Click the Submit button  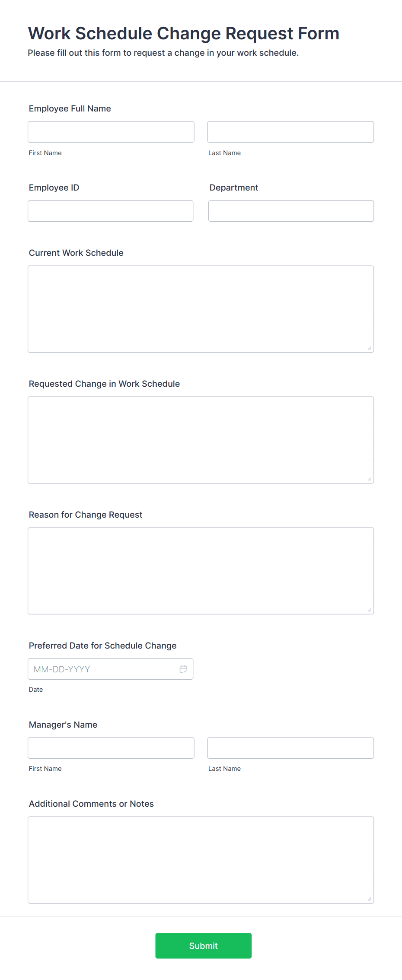(x=203, y=946)
